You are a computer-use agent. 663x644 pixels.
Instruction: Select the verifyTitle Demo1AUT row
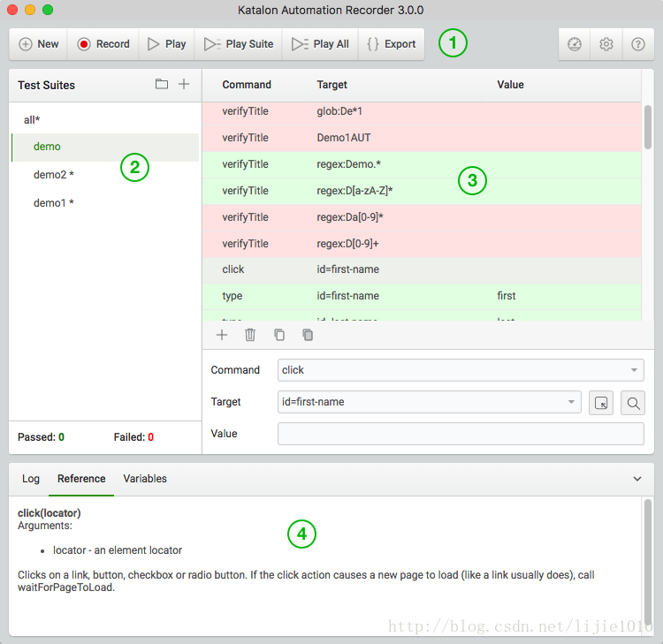tap(422, 138)
